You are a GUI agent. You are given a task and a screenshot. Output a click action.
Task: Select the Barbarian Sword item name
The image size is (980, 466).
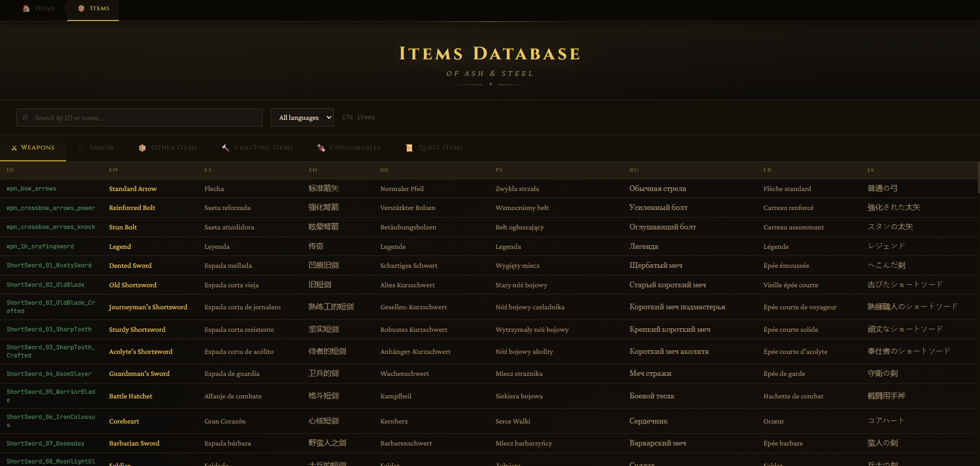tap(134, 443)
